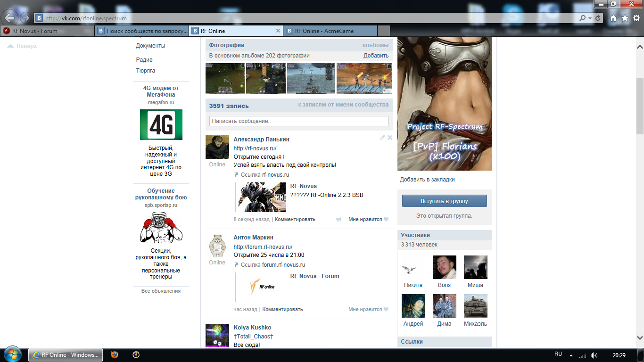
Task: Switch to Поиск сообществ tab
Action: 141,31
